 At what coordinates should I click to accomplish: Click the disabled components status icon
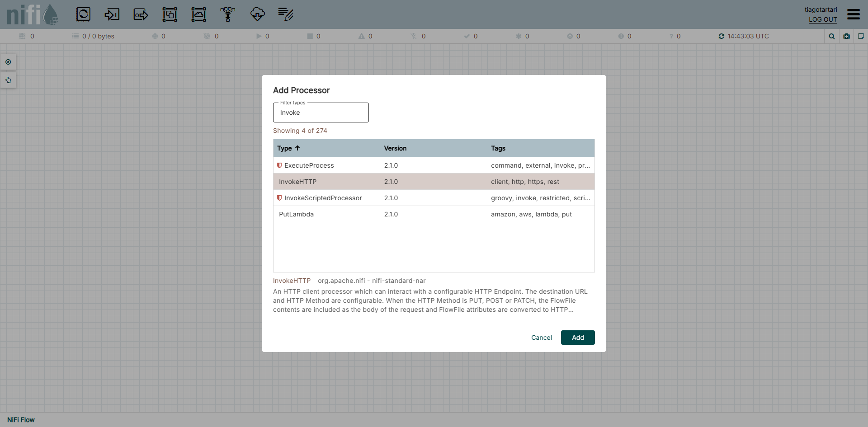414,36
